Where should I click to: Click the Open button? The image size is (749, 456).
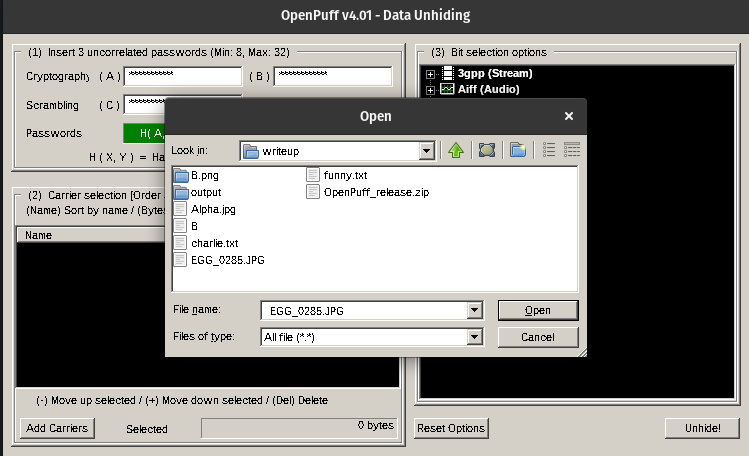pos(538,310)
